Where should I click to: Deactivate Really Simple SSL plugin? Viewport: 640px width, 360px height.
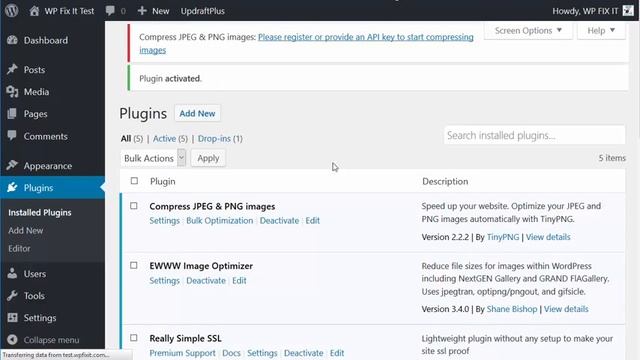pyautogui.click(x=304, y=353)
